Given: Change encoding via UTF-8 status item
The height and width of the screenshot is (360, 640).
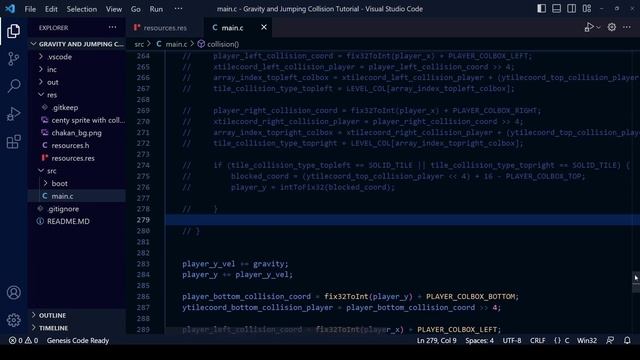Looking at the screenshot, I should pyautogui.click(x=511, y=340).
